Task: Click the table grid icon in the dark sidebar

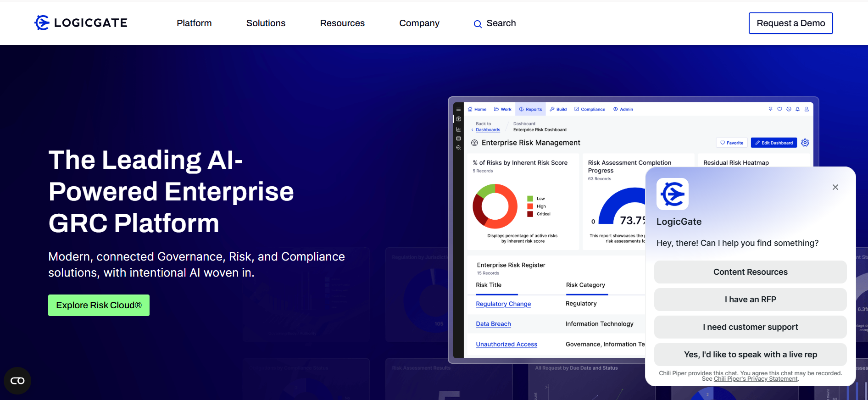Action: 458,139
